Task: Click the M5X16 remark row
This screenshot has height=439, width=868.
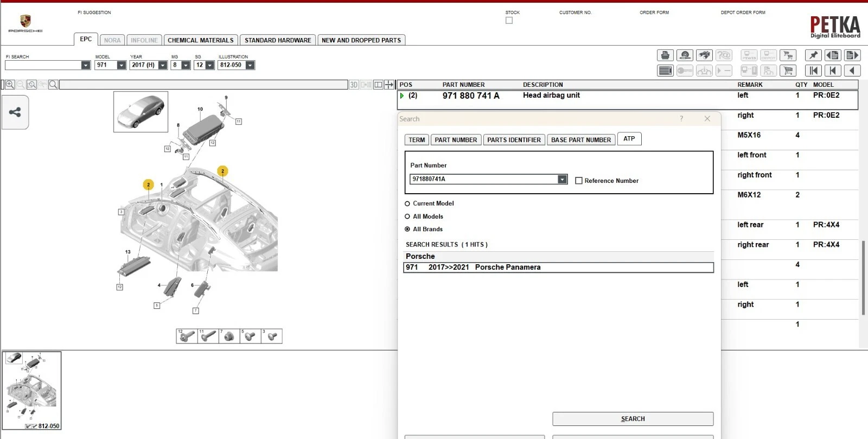Action: tap(789, 139)
